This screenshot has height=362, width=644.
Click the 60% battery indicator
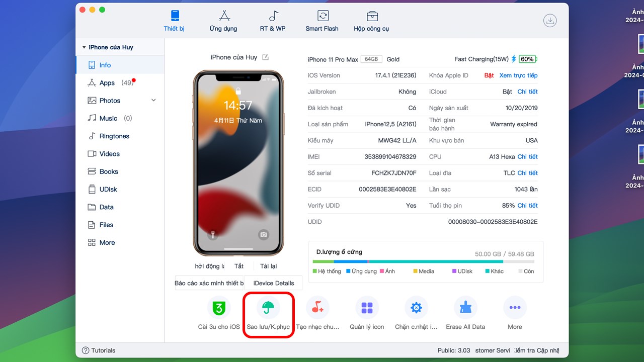(528, 59)
